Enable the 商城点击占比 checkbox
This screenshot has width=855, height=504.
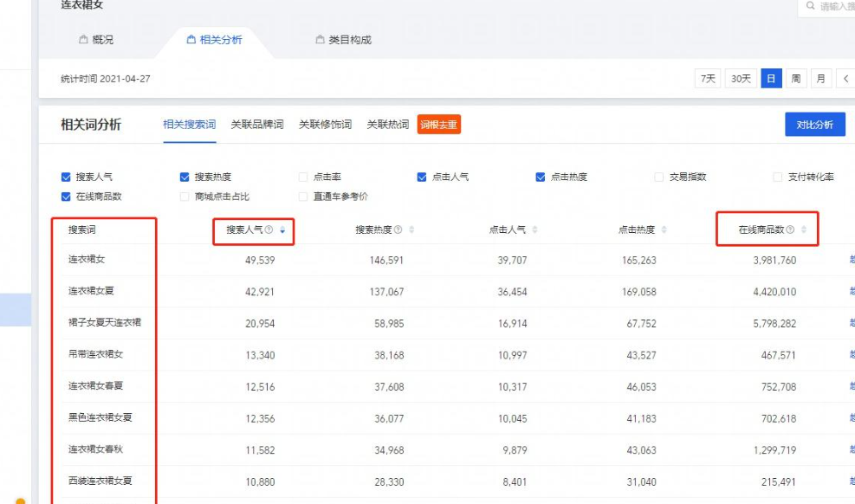185,197
